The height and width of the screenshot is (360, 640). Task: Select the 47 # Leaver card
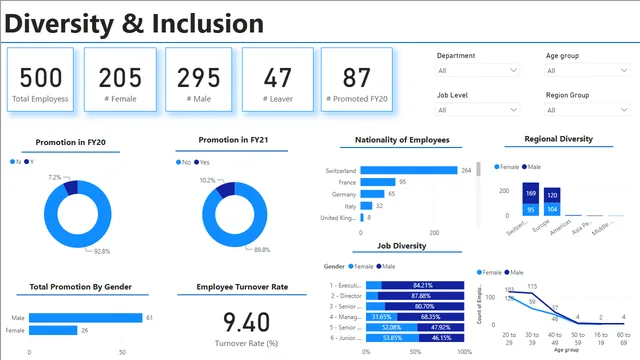(278, 79)
